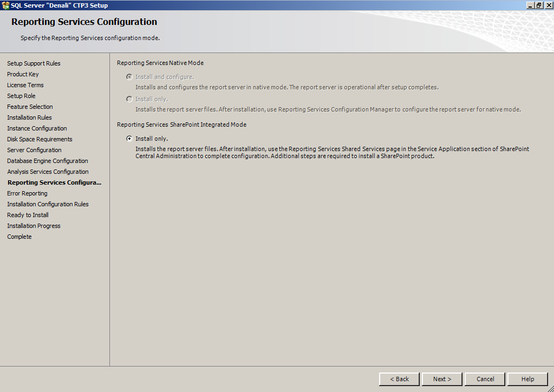The width and height of the screenshot is (554, 392).
Task: Close the setup window
Action: coord(549,5)
